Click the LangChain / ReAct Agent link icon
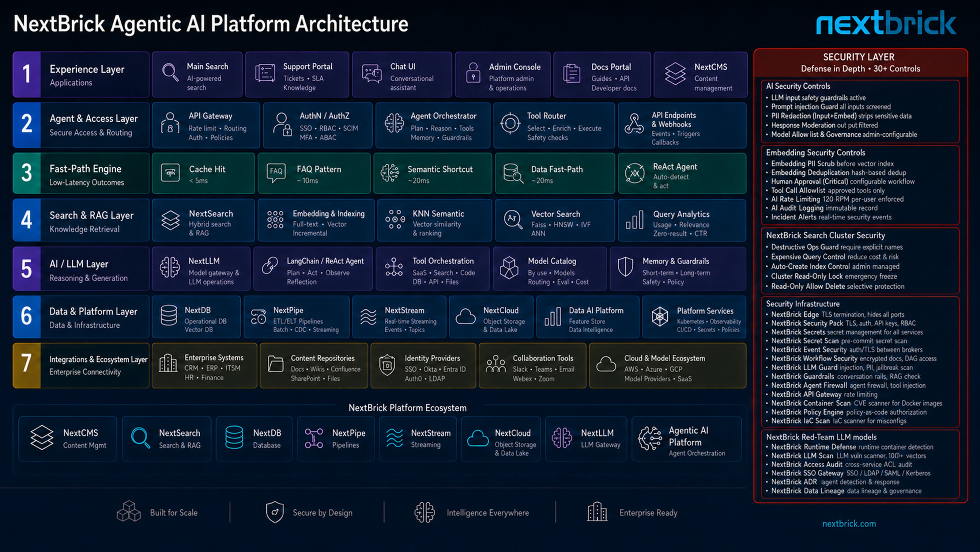Viewport: 980px width, 552px height. [270, 265]
